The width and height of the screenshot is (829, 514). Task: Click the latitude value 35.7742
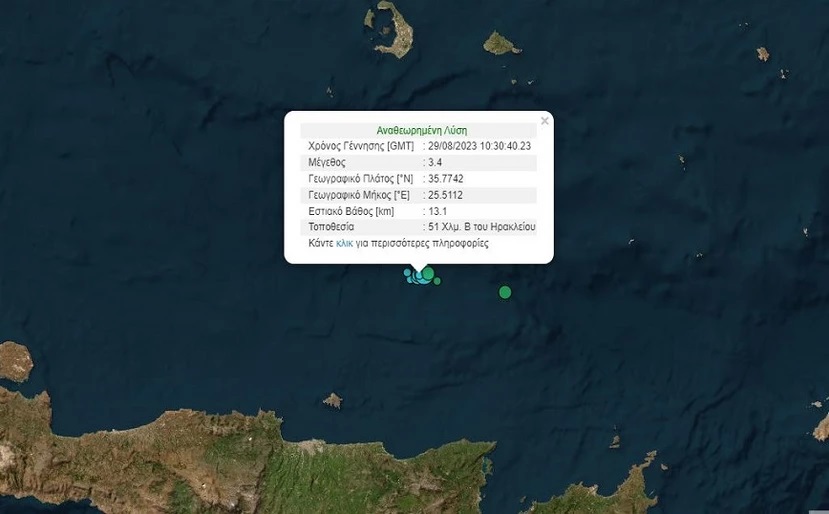point(446,179)
